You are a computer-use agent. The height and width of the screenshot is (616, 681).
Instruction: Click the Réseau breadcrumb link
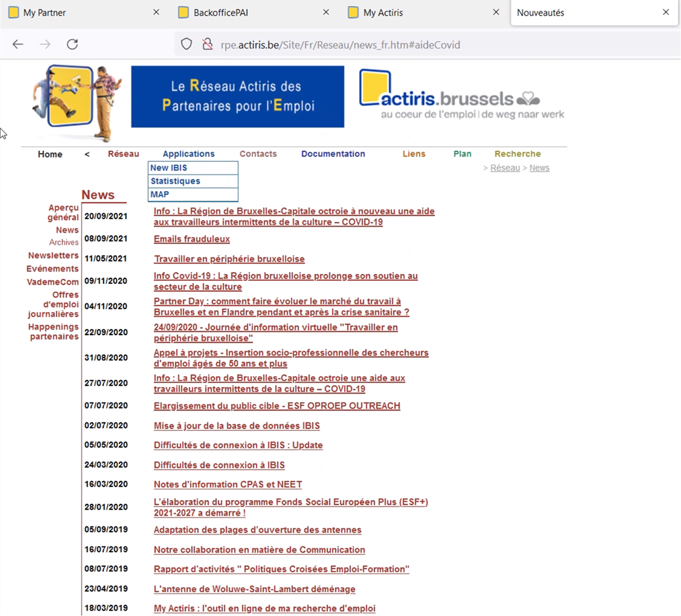pyautogui.click(x=505, y=168)
